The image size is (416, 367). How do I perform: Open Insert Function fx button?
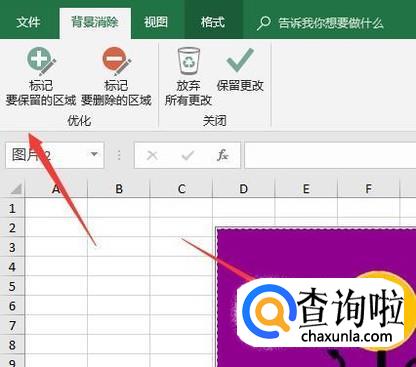pyautogui.click(x=222, y=155)
